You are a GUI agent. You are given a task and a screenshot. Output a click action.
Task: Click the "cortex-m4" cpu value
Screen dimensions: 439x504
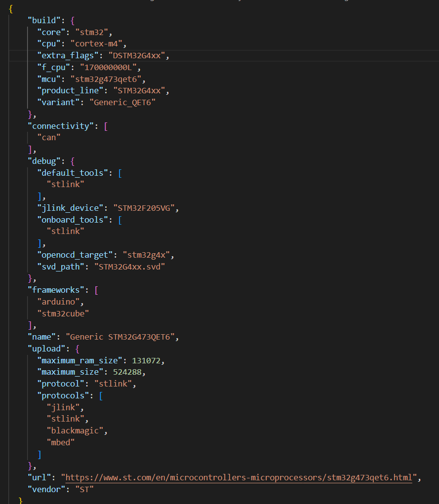point(96,44)
